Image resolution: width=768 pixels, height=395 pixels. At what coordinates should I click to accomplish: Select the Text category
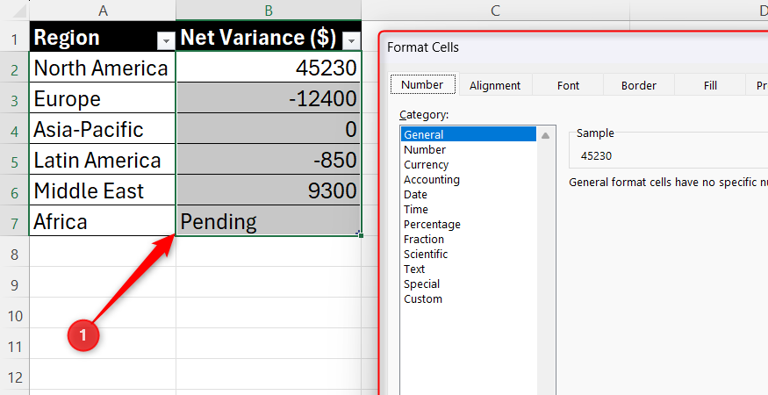coord(468,269)
